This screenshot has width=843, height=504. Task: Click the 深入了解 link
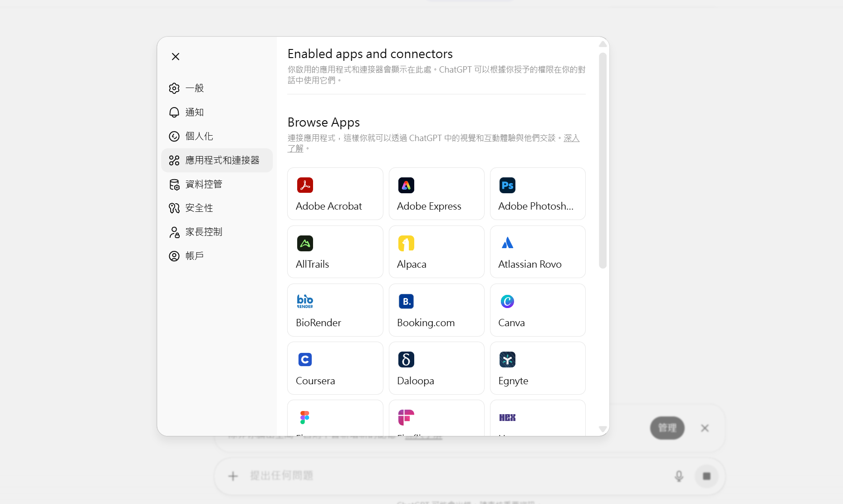pos(571,138)
